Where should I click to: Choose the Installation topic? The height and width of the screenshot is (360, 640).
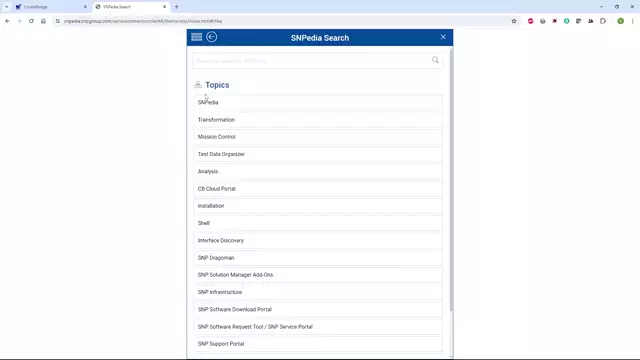pyautogui.click(x=318, y=206)
